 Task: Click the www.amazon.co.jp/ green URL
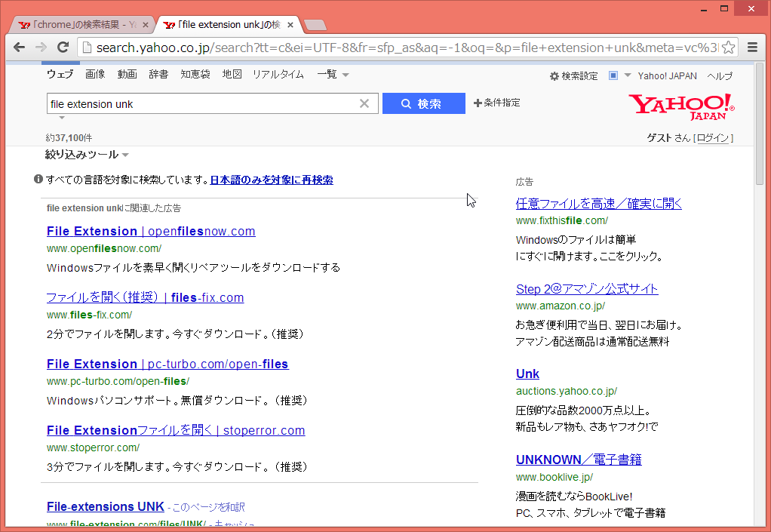click(561, 306)
